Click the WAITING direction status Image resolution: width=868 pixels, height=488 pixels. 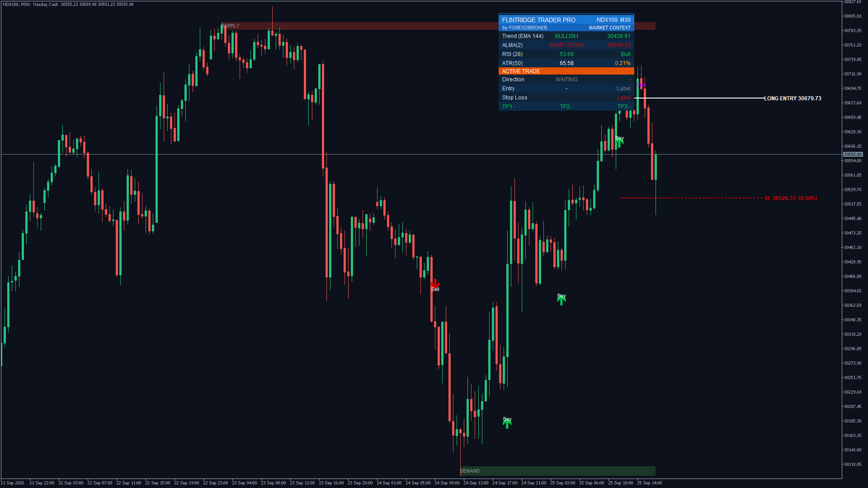(566, 80)
